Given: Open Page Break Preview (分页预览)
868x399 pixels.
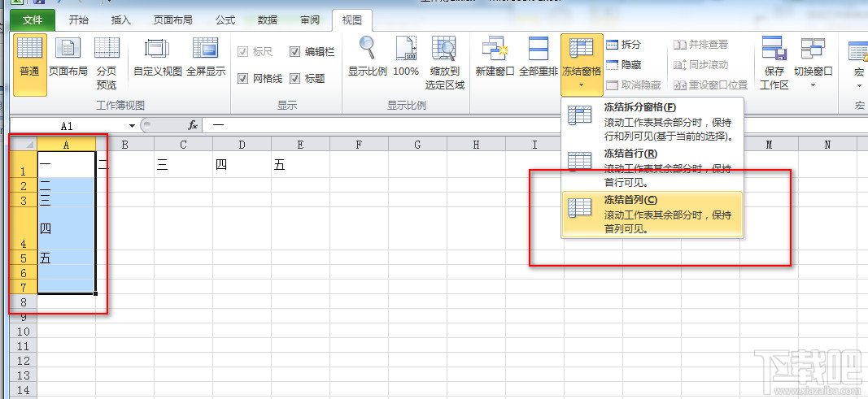Looking at the screenshot, I should click(x=107, y=64).
